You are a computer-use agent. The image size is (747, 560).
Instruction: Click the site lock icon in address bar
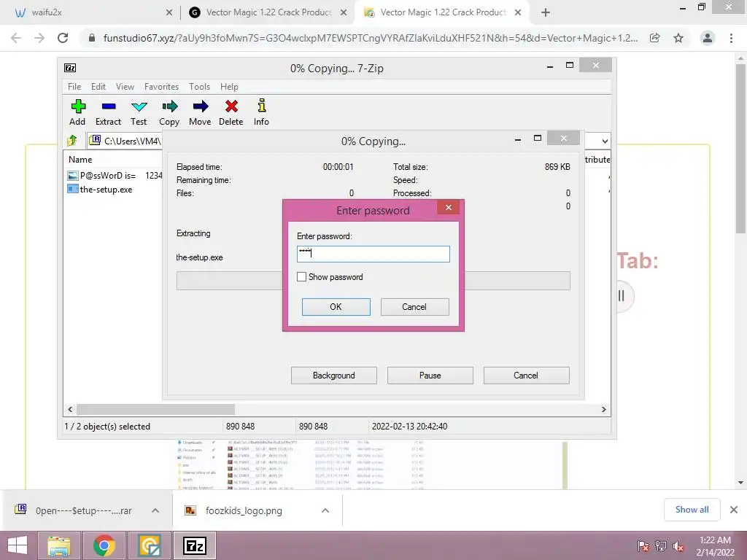click(92, 38)
